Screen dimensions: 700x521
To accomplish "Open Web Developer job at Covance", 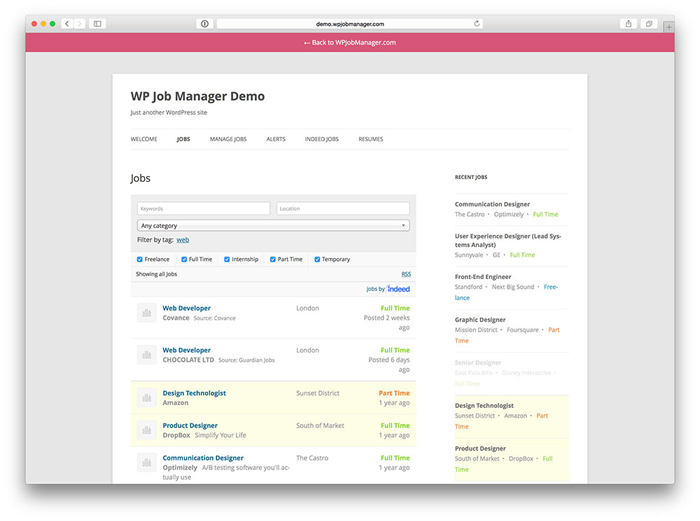I will click(x=187, y=308).
